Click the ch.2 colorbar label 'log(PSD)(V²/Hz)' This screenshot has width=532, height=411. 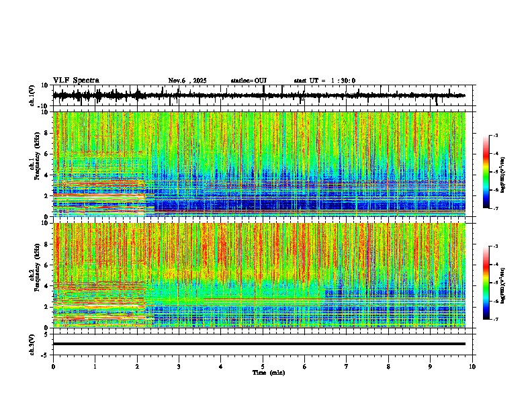[502, 286]
